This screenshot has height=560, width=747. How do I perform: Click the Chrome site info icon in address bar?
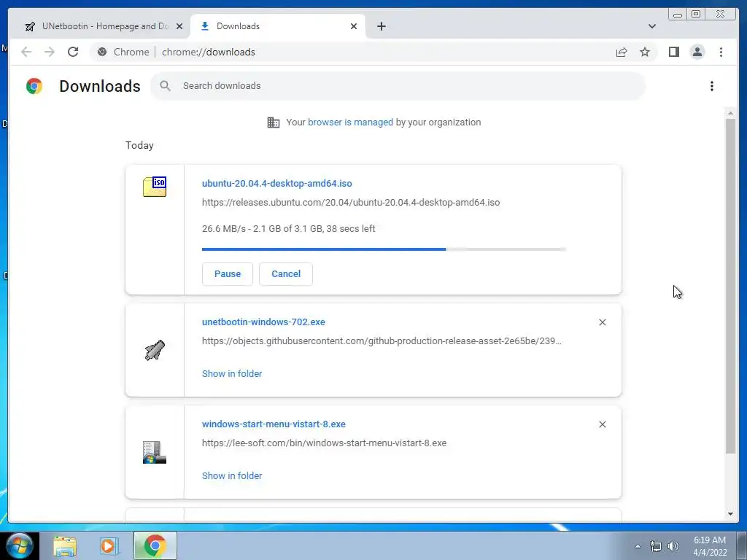coord(102,52)
